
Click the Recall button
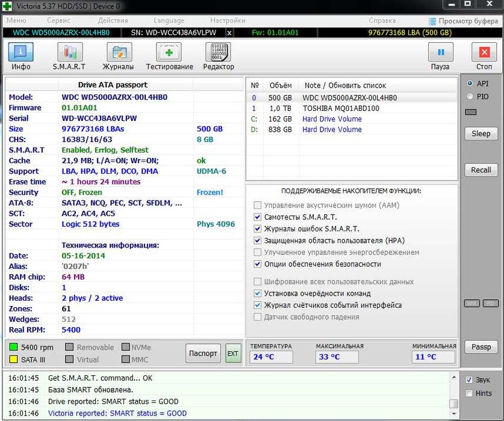click(481, 170)
